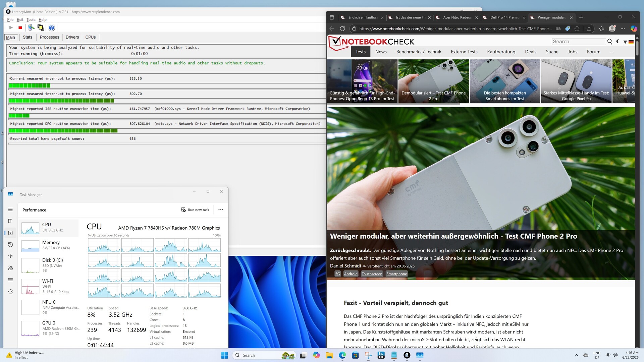Switch to the Drivers tab in LatencyMon
This screenshot has width=644, height=362.
pyautogui.click(x=72, y=37)
